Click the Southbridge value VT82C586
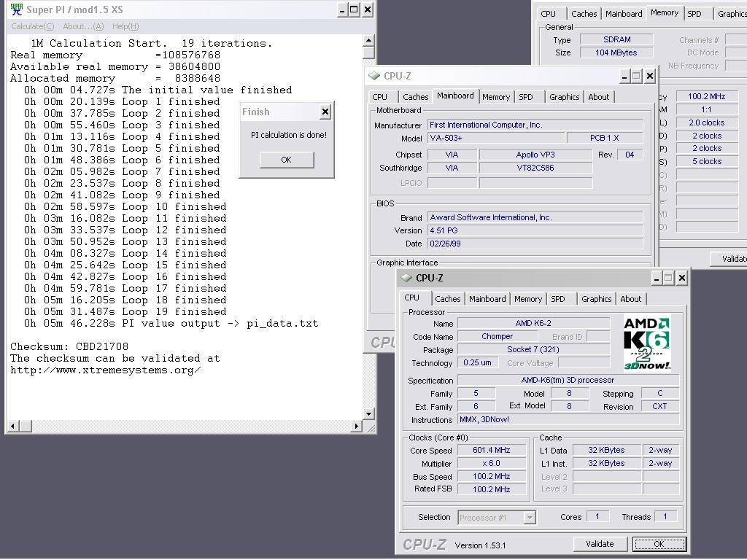This screenshot has height=560, width=747. (536, 168)
